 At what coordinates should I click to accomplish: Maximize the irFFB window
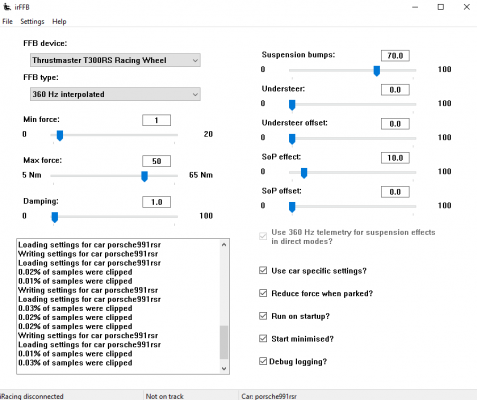click(441, 7)
